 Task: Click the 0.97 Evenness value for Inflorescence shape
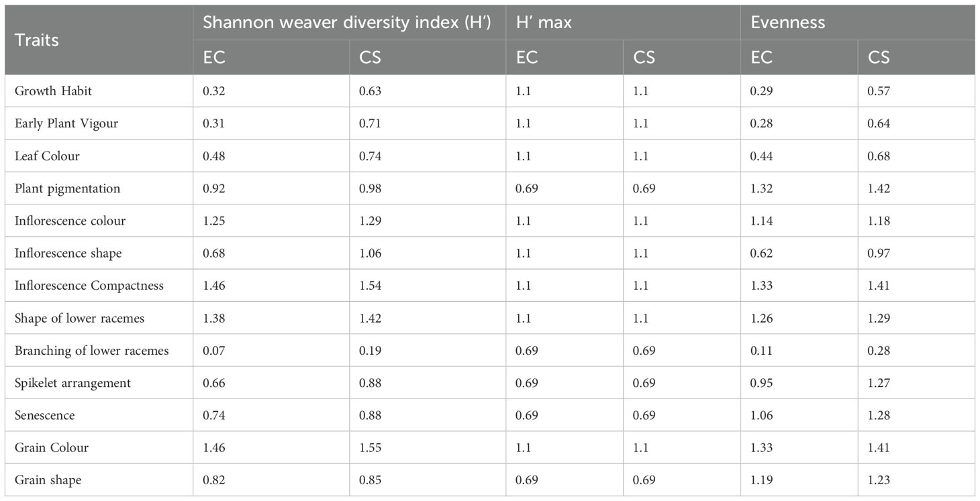[x=879, y=254]
